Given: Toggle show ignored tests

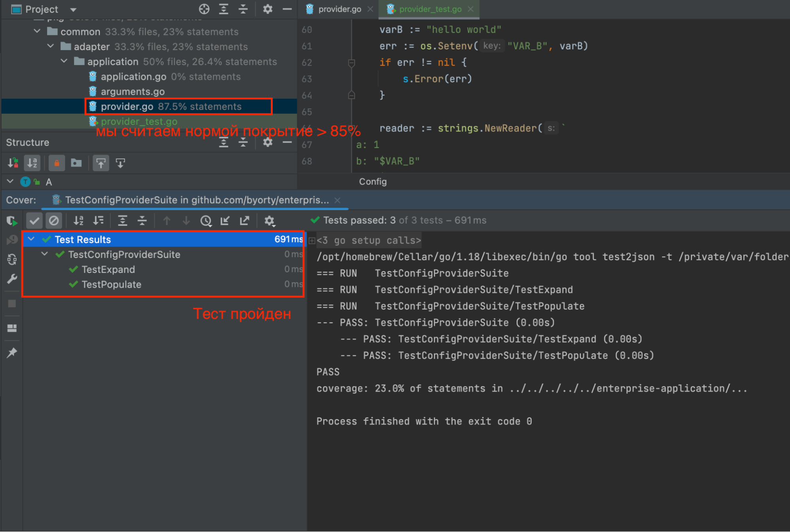Looking at the screenshot, I should tap(54, 220).
